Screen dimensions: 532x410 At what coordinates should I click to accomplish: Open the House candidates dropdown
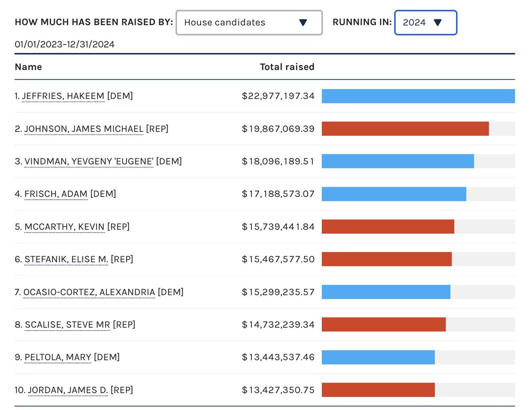[x=249, y=23]
